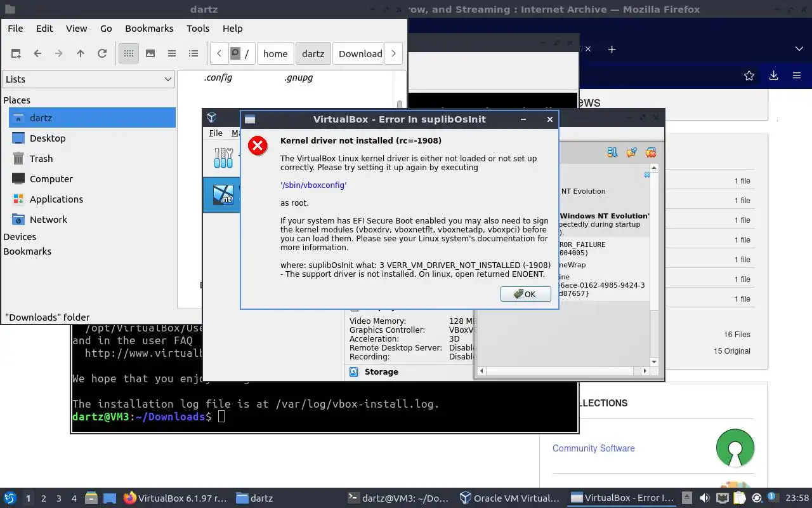Viewport: 812px width, 508px height.
Task: Open the Lubuntu start menu in the taskbar
Action: coord(10,498)
